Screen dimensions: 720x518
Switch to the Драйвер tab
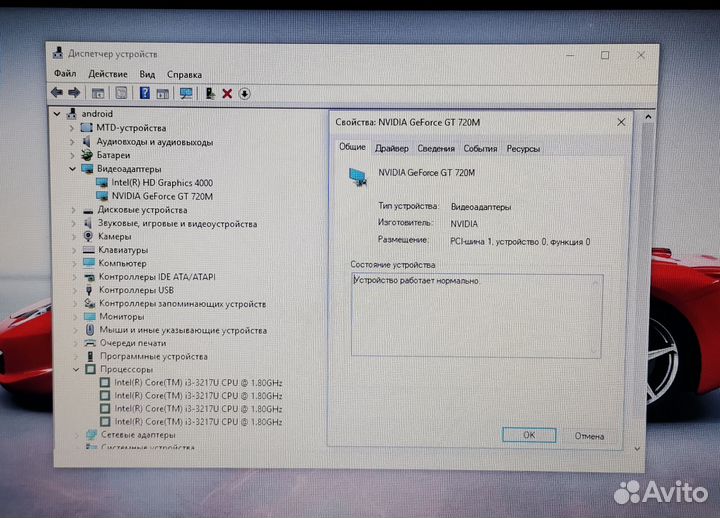point(391,148)
